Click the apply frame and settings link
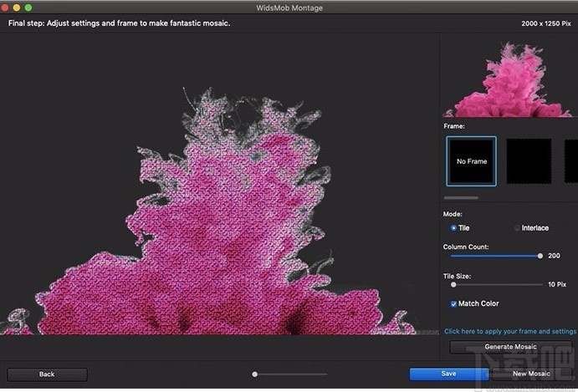 click(x=509, y=331)
